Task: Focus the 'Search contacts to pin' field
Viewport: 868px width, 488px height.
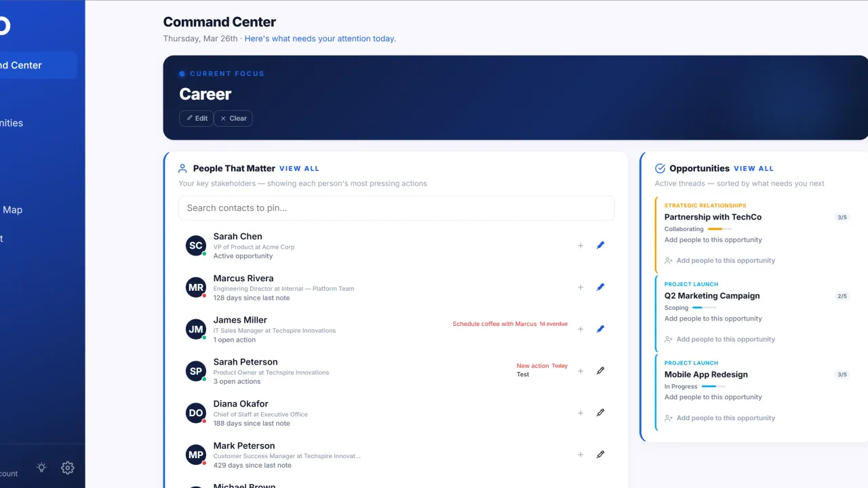Action: (396, 208)
